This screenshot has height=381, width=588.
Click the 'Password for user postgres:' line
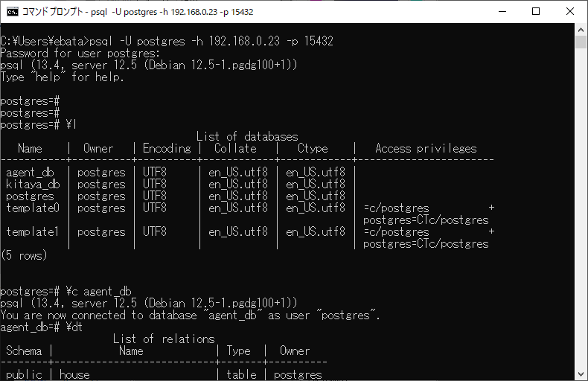(x=80, y=53)
